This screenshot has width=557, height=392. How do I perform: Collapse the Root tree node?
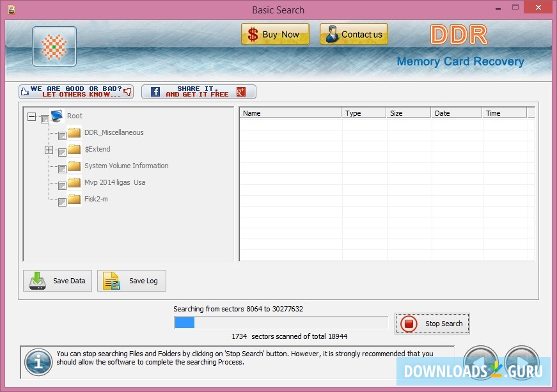31,116
